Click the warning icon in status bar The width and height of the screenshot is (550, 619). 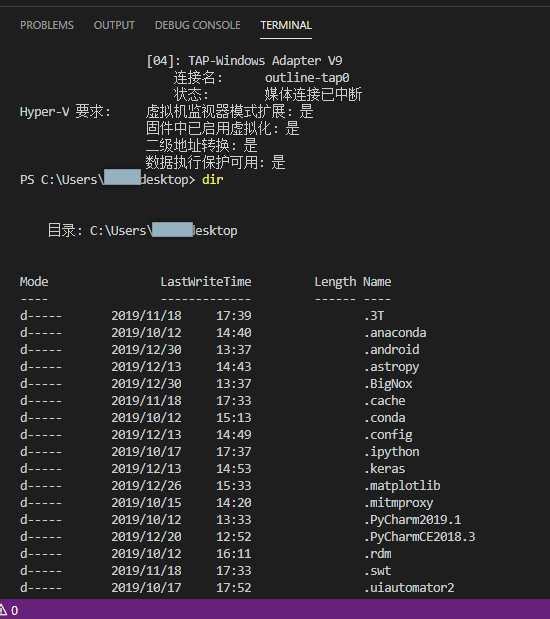(x=3, y=610)
